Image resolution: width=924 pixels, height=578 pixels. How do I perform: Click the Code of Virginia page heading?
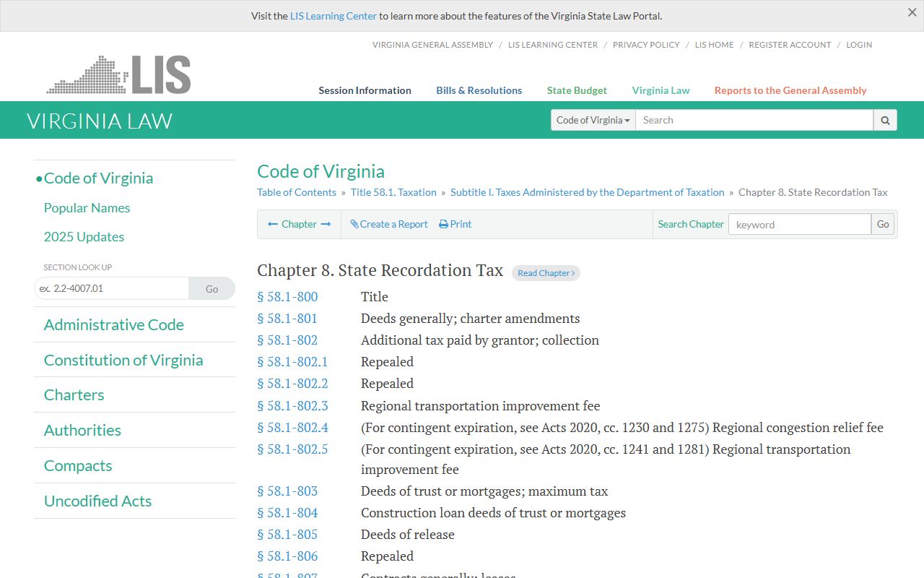click(321, 171)
